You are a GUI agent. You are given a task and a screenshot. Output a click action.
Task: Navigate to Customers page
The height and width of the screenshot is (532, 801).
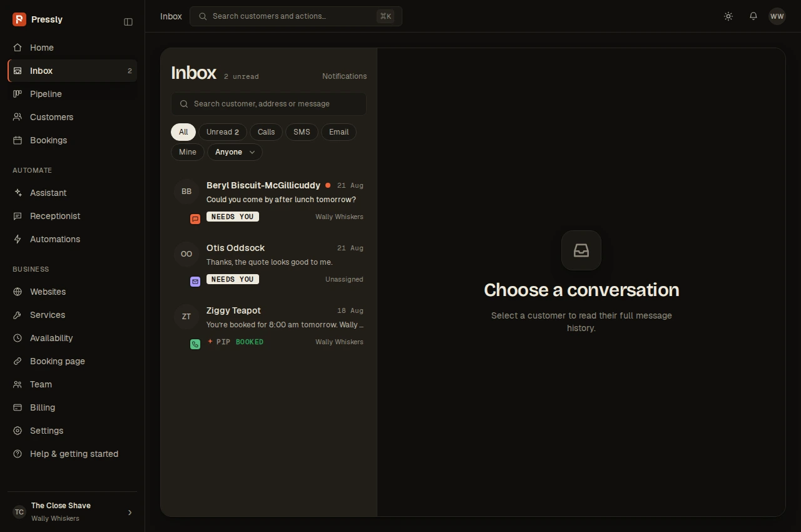tap(73, 117)
